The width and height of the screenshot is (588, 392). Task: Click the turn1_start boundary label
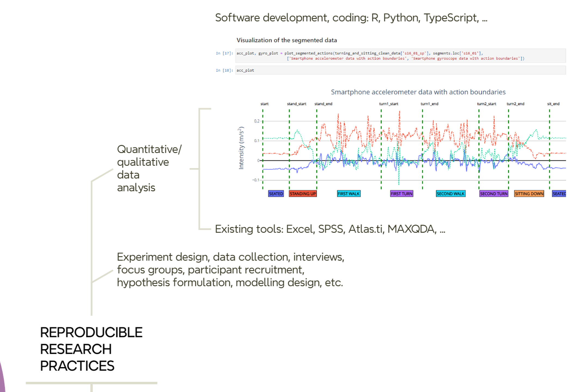click(x=388, y=104)
